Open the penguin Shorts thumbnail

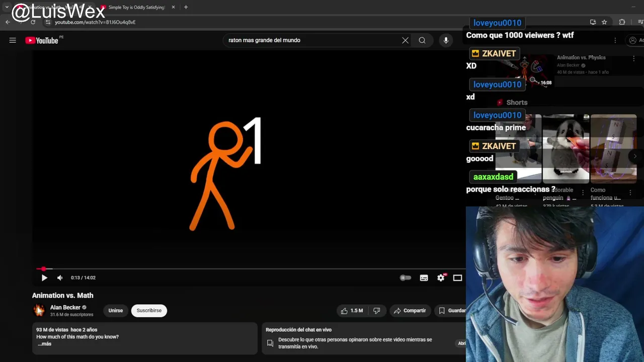(x=566, y=148)
